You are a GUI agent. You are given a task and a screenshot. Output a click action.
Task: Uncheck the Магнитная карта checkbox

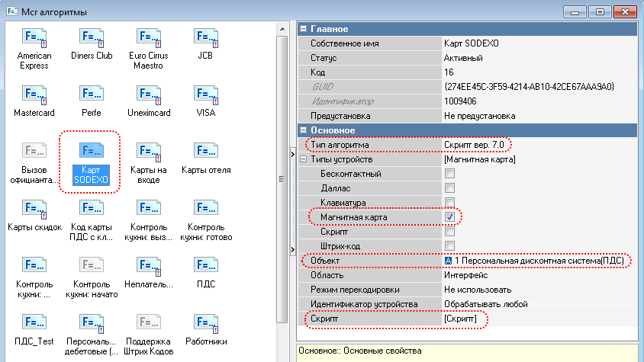(x=450, y=217)
